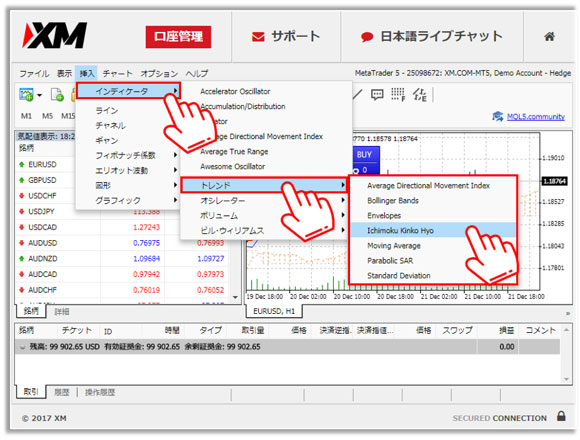Image resolution: width=580 pixels, height=440 pixels.
Task: Switch to M5 timeframe
Action: 47,116
